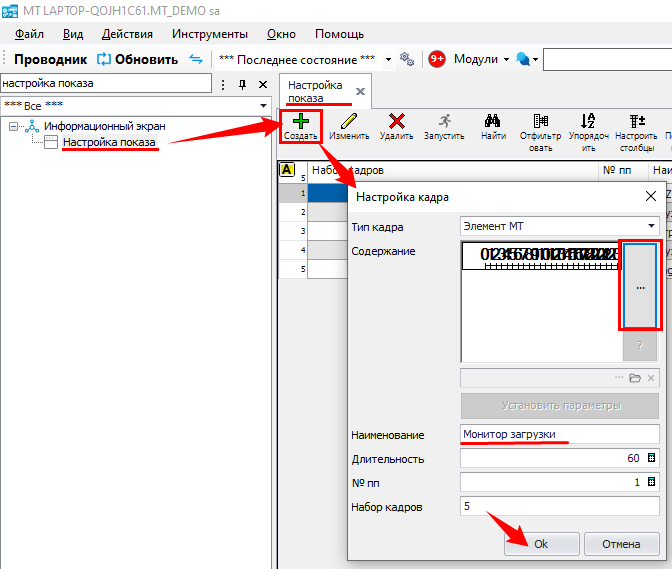The image size is (672, 569).
Task: Open the Действия menu
Action: [x=127, y=34]
